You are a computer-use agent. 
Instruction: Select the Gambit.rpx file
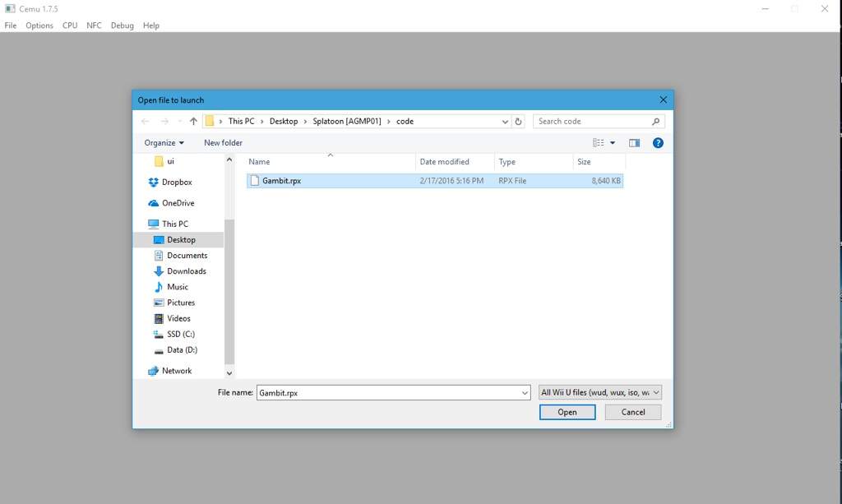(435, 181)
